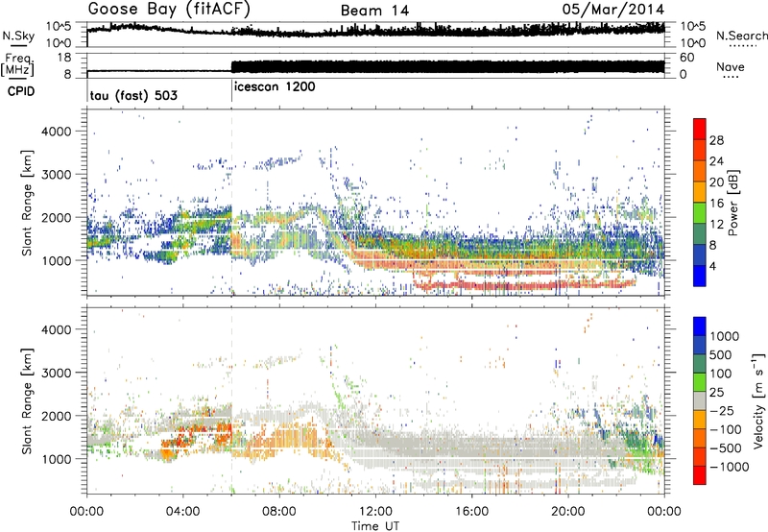
Task: Click the '16:00' time axis label
Action: pyautogui.click(x=471, y=512)
